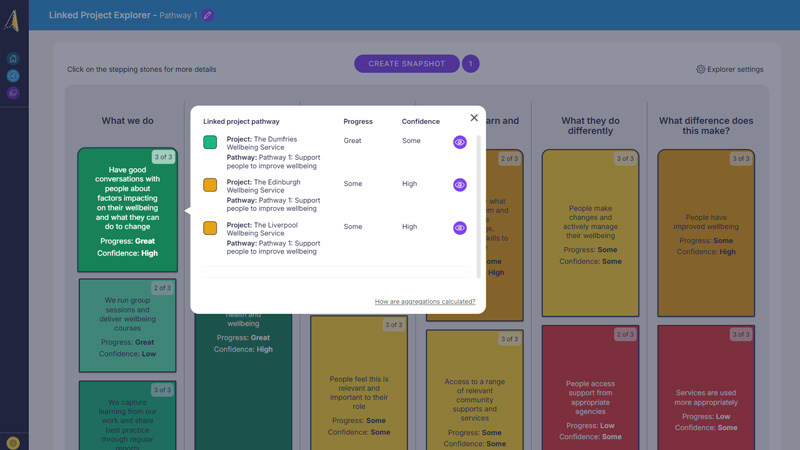
Task: Click the popup's vertical scrollbar
Action: tap(479, 200)
